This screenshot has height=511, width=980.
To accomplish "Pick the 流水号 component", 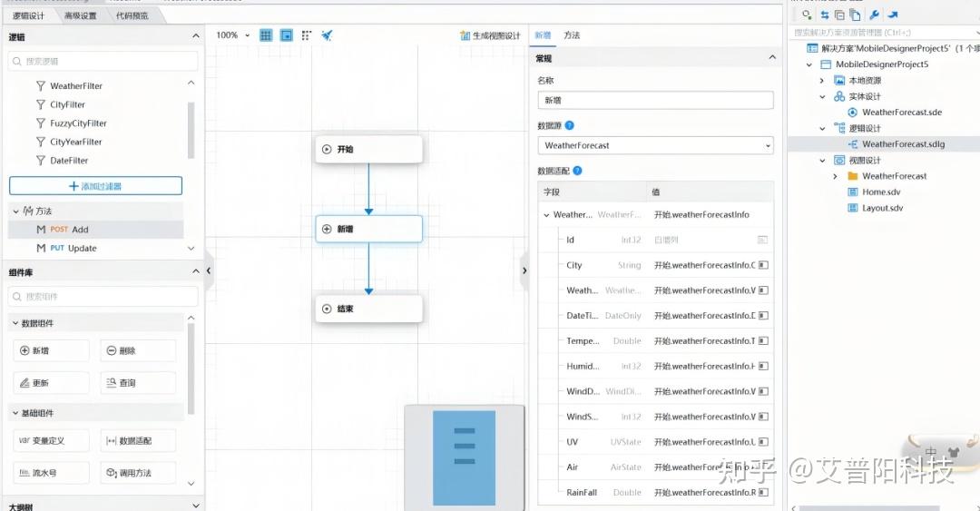I will [51, 473].
